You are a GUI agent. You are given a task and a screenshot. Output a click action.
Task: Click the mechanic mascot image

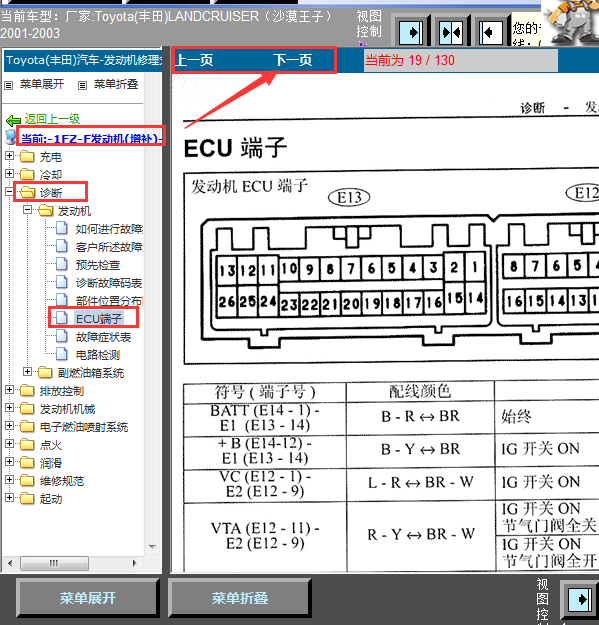pyautogui.click(x=570, y=23)
